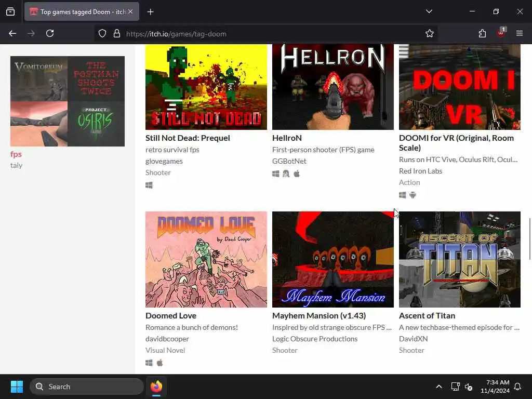
Task: Open Firefox from the taskbar
Action: coord(156,387)
